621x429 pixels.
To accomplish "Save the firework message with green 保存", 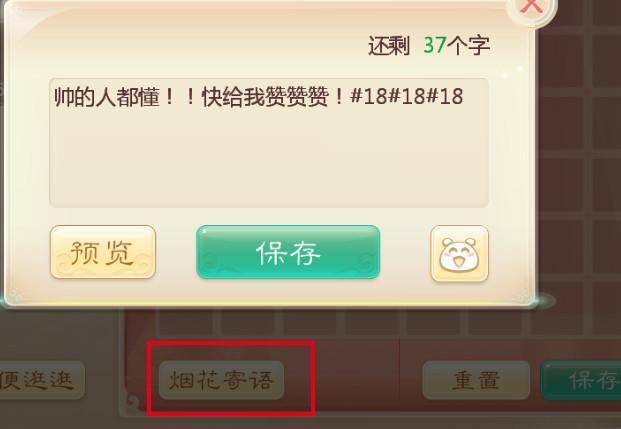I will pyautogui.click(x=288, y=252).
